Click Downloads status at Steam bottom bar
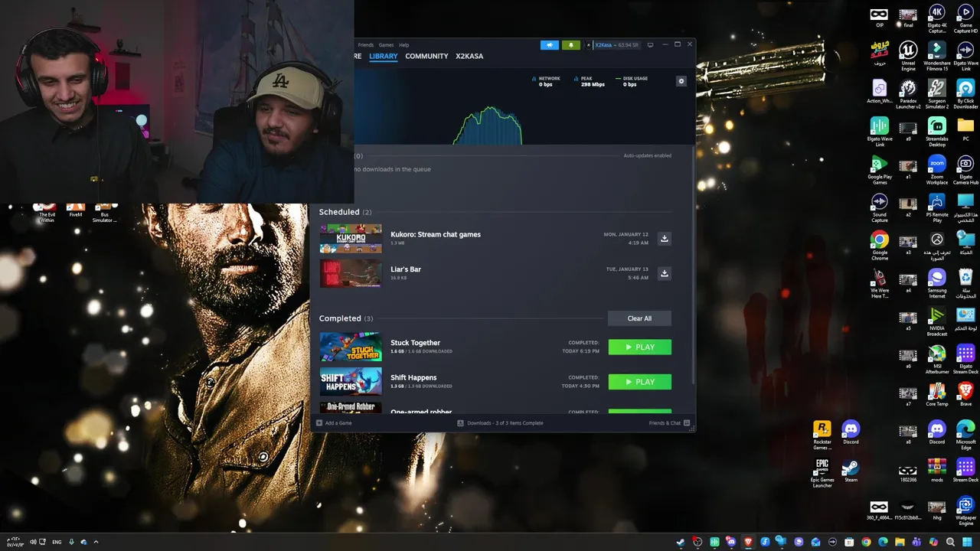Image resolution: width=980 pixels, height=551 pixels. (x=501, y=423)
